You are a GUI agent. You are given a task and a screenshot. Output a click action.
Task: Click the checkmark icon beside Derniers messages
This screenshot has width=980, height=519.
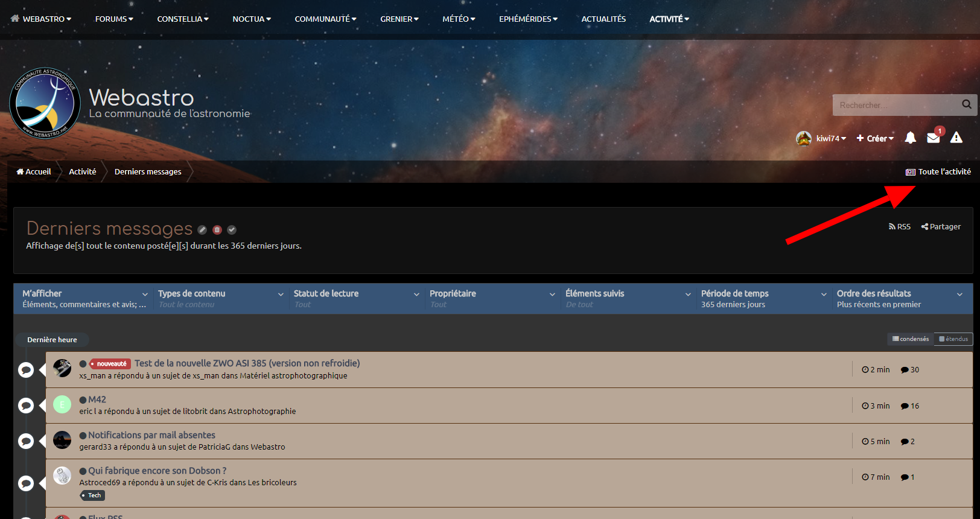(232, 230)
